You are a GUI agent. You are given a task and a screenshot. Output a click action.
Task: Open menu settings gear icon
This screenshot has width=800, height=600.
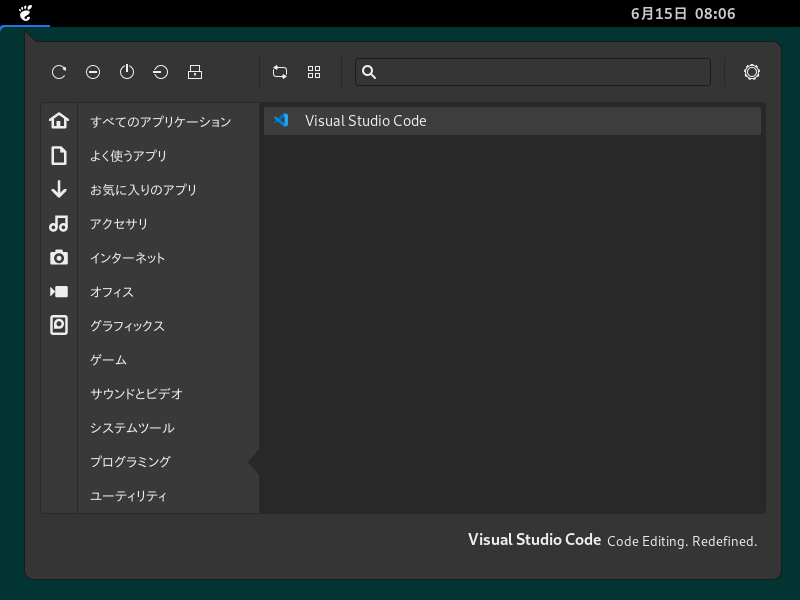752,72
